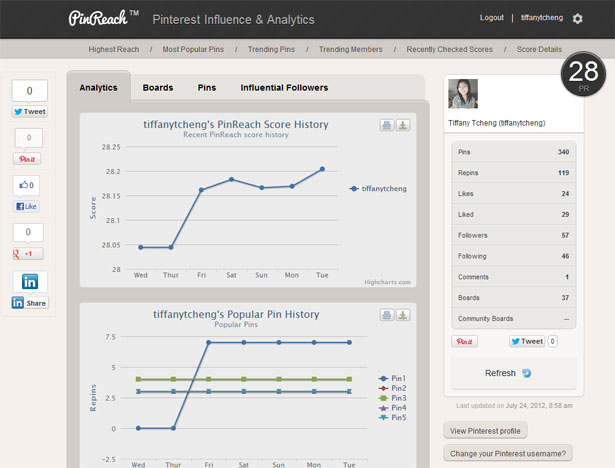615x468 pixels.
Task: Toggle Pin3 series in chart legend
Action: pyautogui.click(x=392, y=398)
